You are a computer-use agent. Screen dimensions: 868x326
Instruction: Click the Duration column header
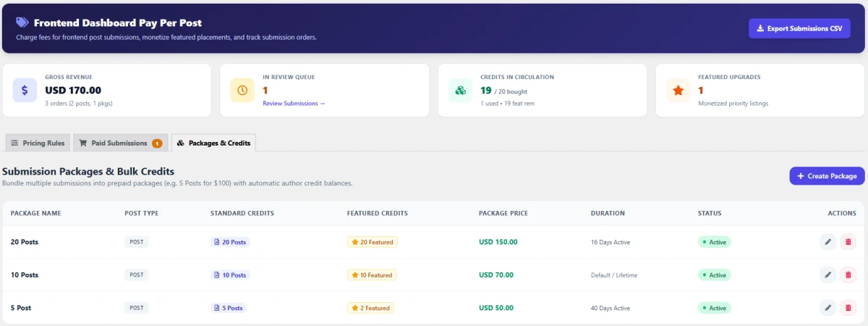tap(608, 214)
